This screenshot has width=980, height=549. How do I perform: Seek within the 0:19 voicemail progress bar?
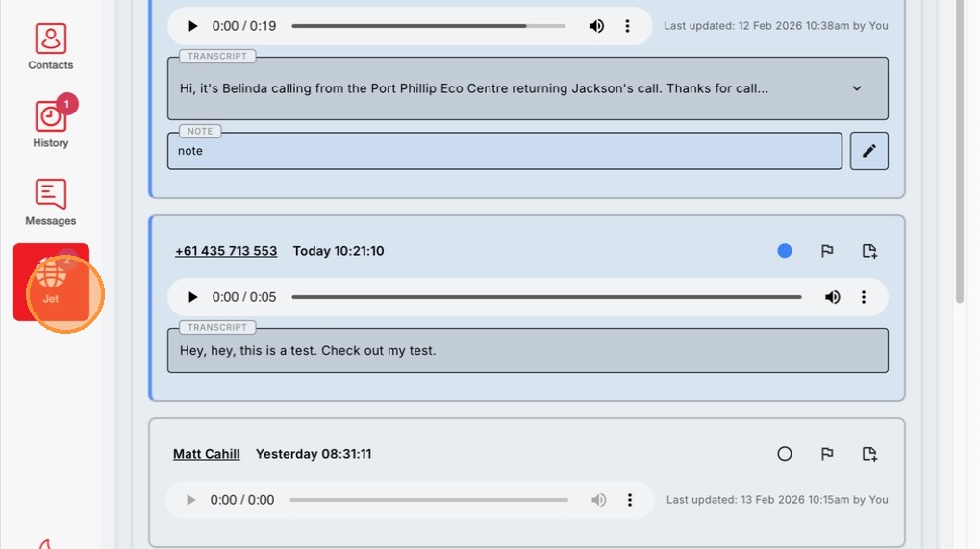(x=428, y=26)
